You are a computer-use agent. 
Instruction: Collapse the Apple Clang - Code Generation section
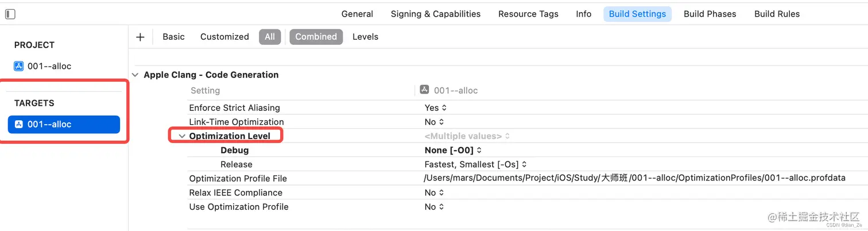point(135,75)
